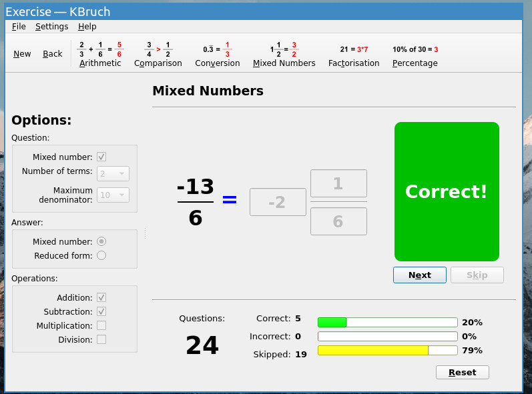Open the Comparison exercise icon
Viewport: 532px width, 394px height.
158,54
